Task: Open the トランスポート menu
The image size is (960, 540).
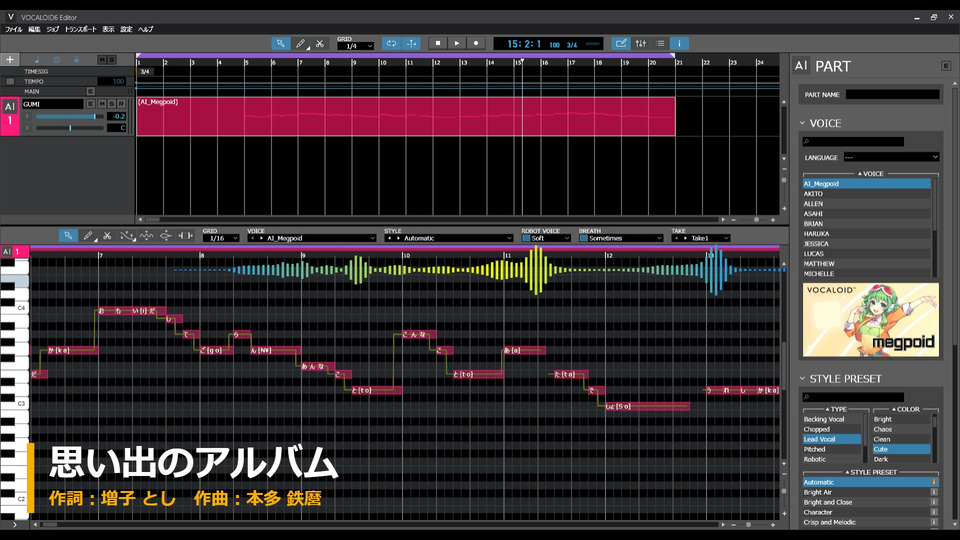Action: (81, 29)
